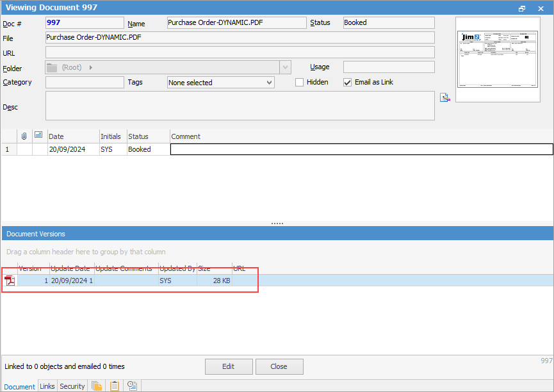
Task: Click the Status column header in comments grid
Action: point(149,136)
